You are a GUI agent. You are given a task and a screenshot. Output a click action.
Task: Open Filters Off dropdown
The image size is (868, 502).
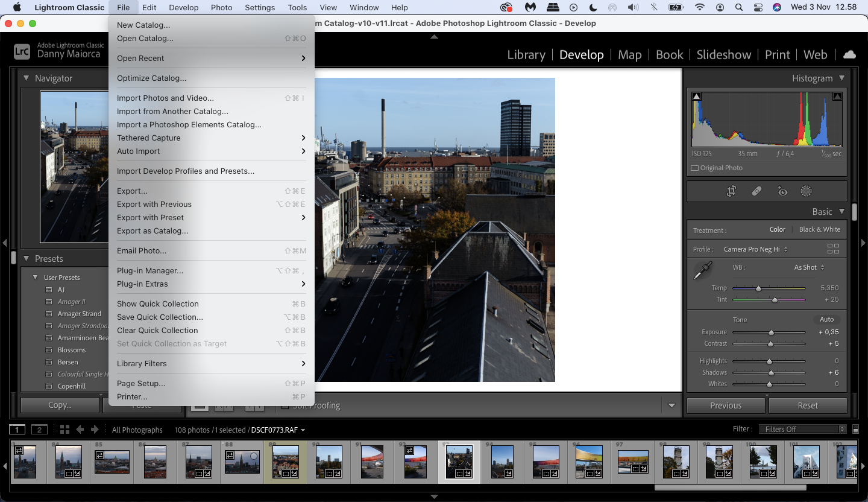click(802, 429)
